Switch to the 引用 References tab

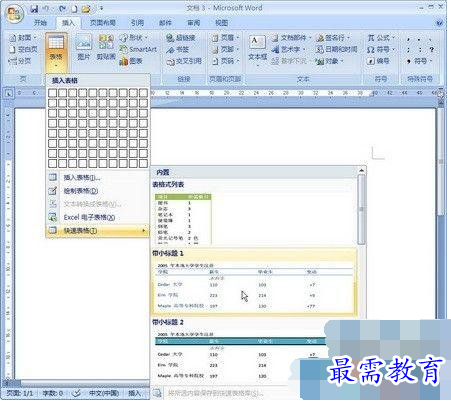[x=137, y=23]
